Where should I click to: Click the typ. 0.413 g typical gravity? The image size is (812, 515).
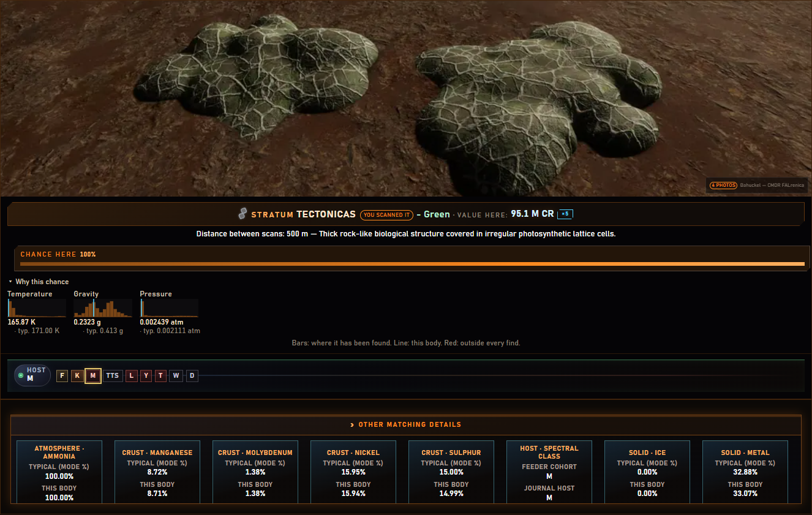point(102,331)
